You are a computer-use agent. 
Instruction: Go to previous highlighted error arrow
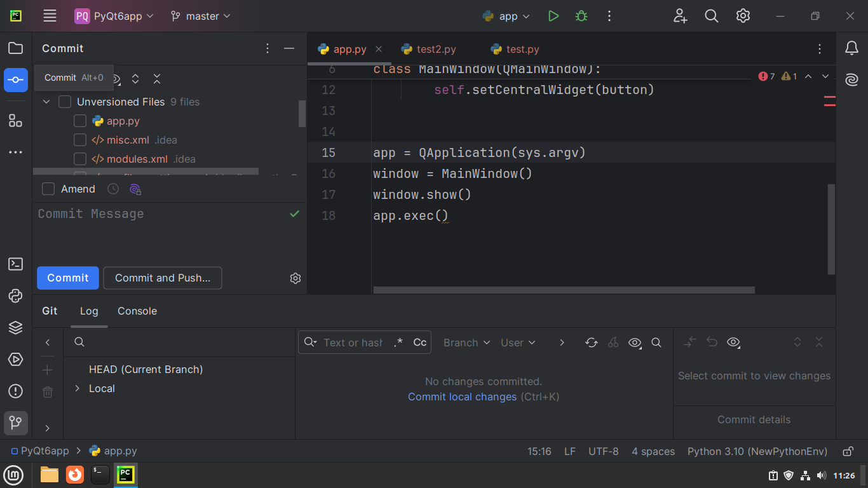click(x=808, y=76)
